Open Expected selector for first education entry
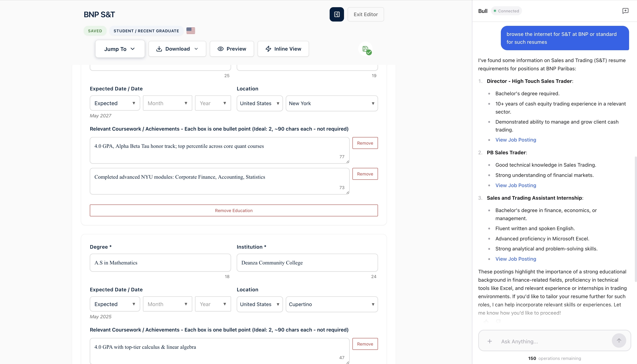The height and width of the screenshot is (364, 637). 115,103
